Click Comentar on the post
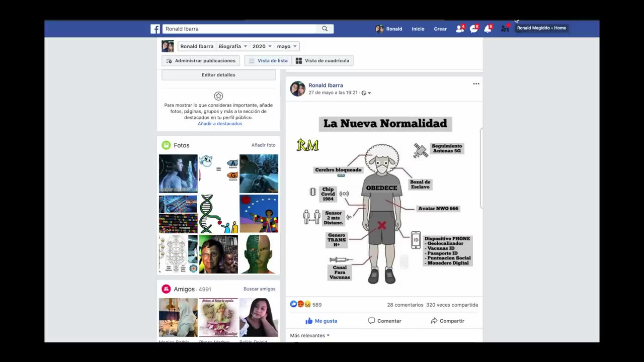 385,321
